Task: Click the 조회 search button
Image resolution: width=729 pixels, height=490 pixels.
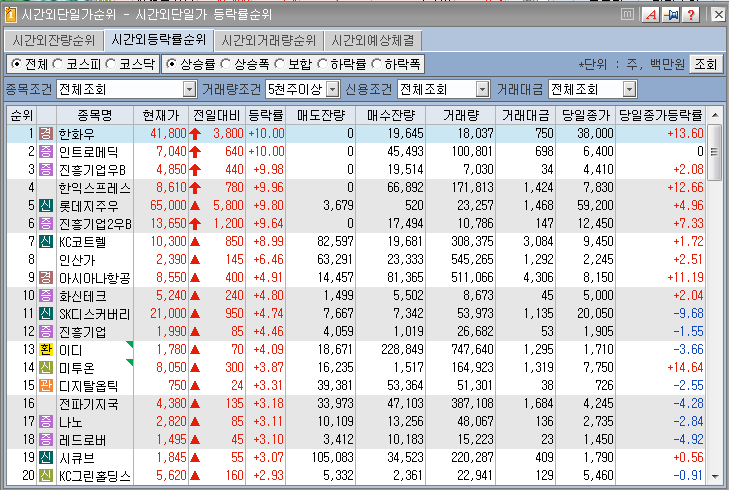Action: click(x=705, y=64)
